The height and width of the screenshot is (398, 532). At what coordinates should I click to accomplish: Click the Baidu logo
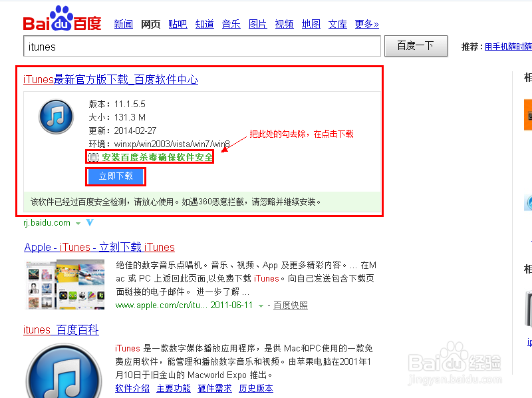[x=62, y=19]
